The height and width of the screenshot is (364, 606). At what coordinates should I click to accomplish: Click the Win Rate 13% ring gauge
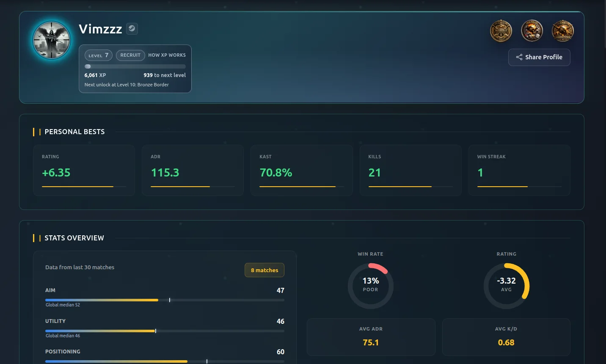[371, 286]
